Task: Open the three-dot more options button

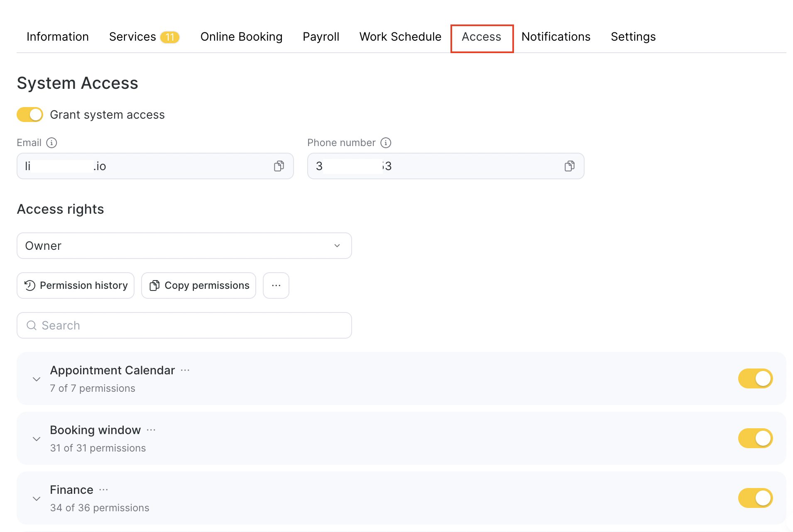Action: 276,286
